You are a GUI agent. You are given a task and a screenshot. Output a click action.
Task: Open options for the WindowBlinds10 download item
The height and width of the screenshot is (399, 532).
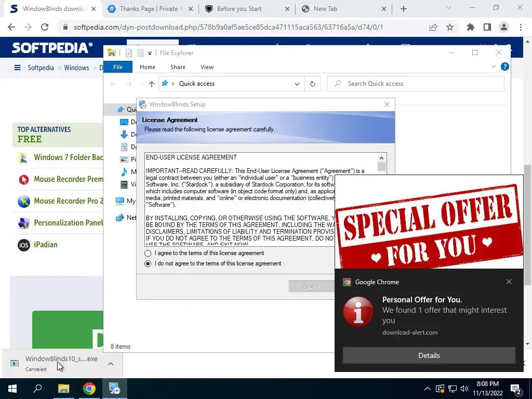111,364
